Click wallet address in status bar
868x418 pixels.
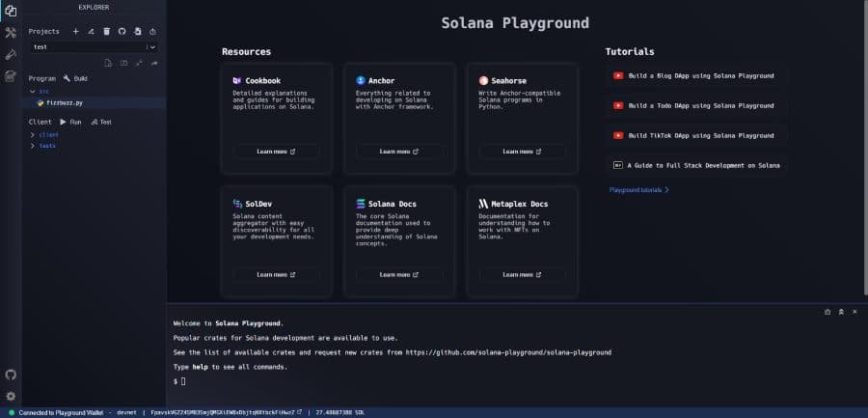coord(223,413)
